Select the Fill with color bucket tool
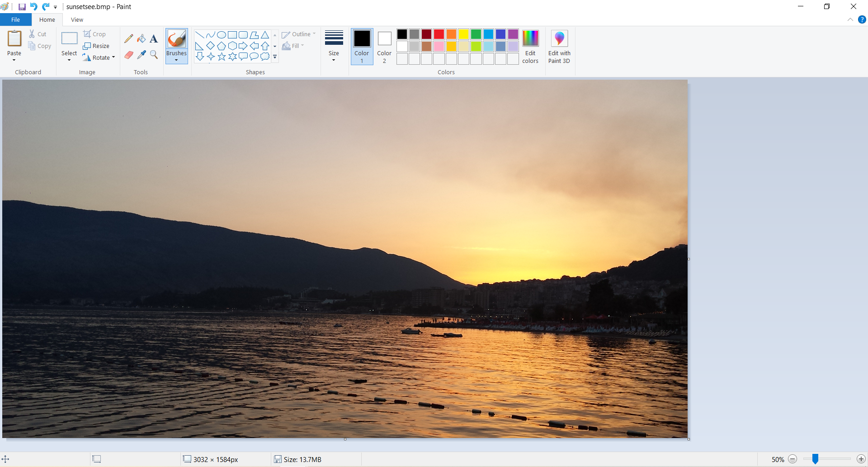The image size is (868, 467). pos(142,39)
